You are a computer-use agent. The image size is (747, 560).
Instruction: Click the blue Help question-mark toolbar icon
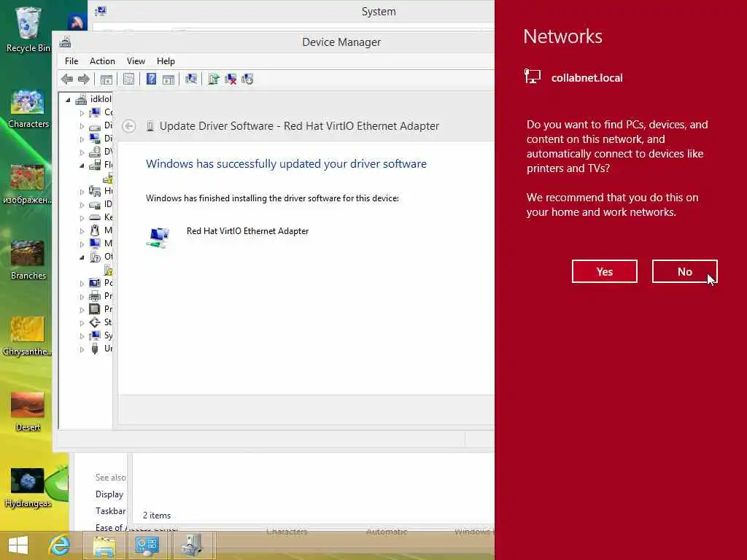click(x=151, y=79)
